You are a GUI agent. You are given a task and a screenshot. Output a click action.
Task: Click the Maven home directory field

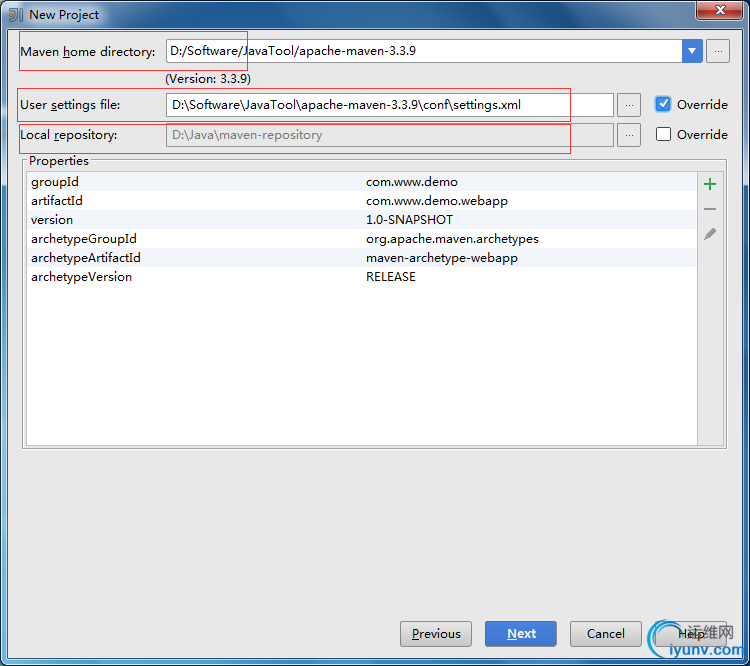tap(424, 51)
